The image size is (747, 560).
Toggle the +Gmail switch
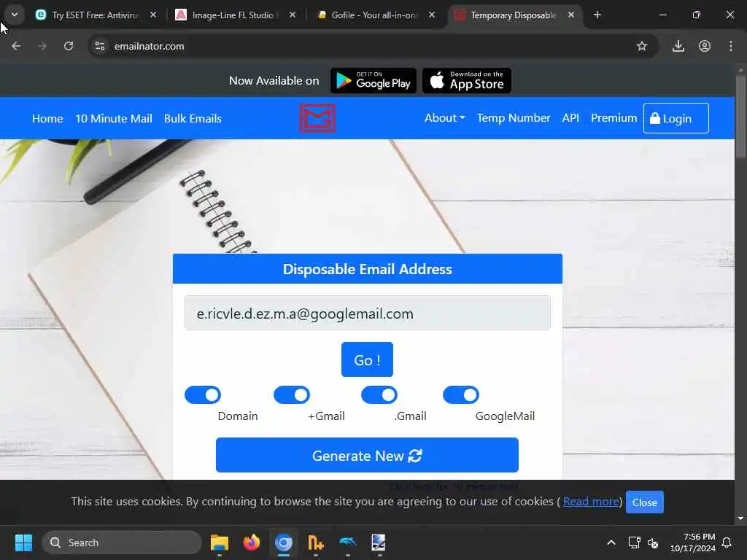[x=292, y=394]
